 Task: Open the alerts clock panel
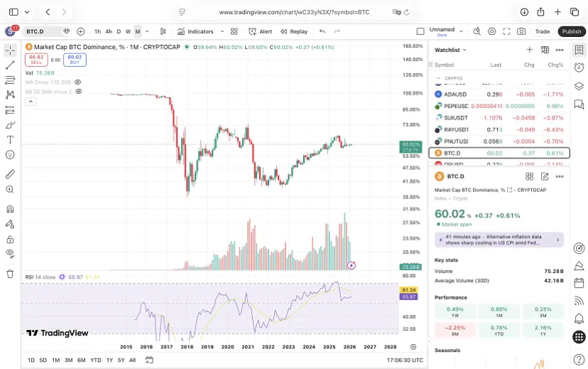[x=579, y=68]
